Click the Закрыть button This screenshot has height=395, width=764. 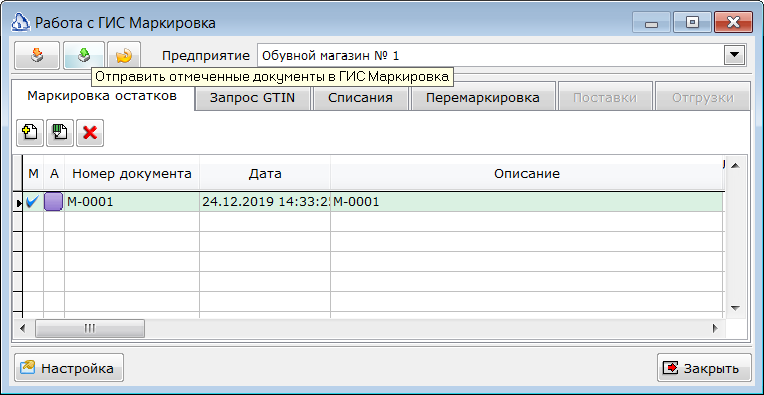pyautogui.click(x=704, y=368)
